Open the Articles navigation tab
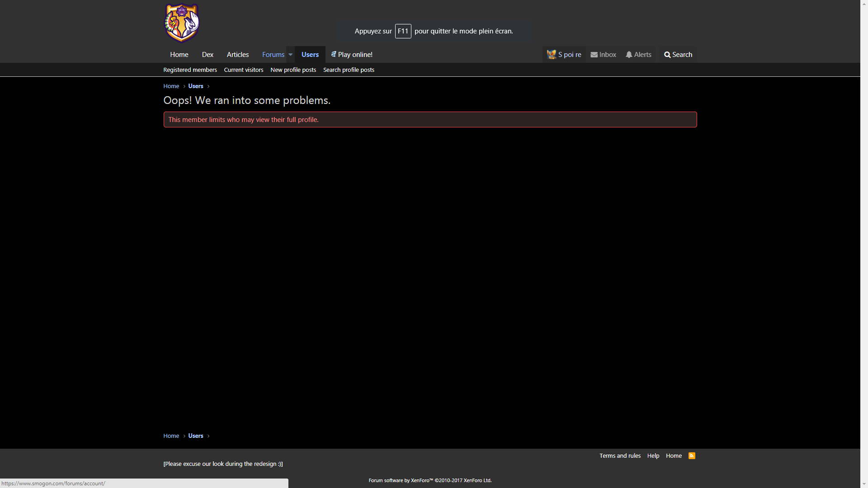 click(x=237, y=55)
